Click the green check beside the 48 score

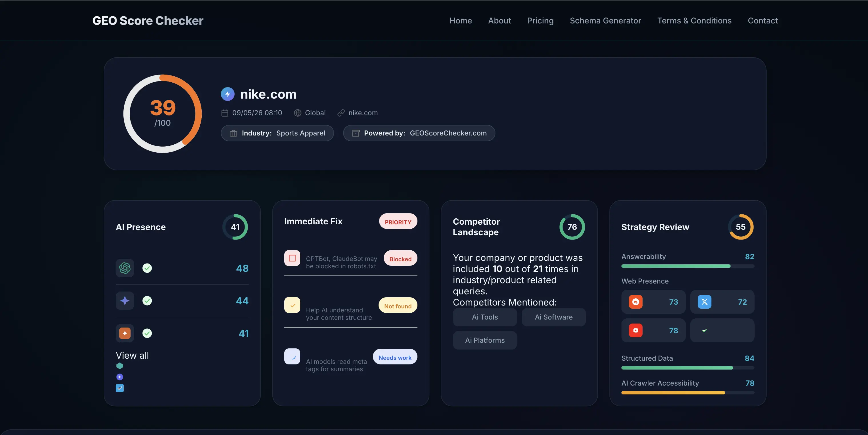pos(147,268)
